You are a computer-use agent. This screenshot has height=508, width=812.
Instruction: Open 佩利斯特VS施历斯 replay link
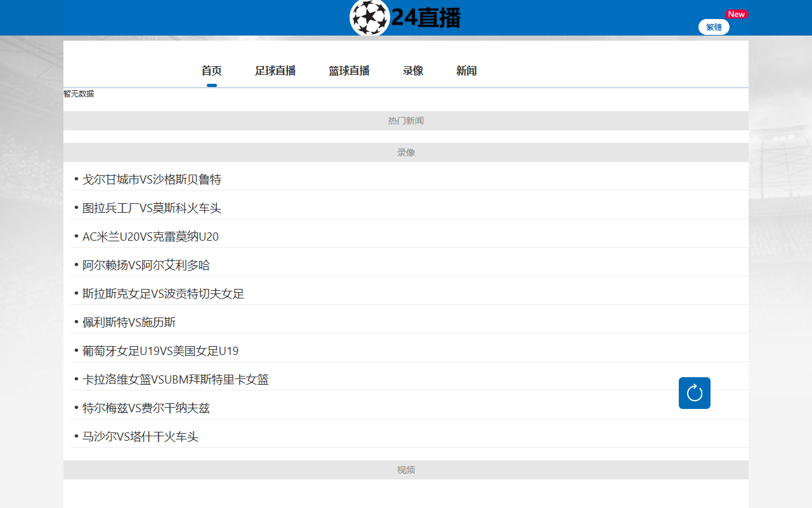pyautogui.click(x=129, y=323)
